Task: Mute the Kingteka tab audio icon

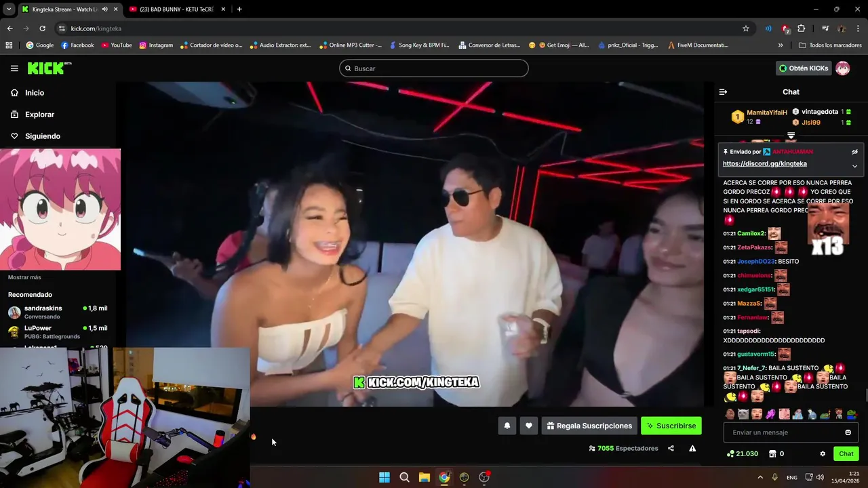Action: [x=104, y=9]
